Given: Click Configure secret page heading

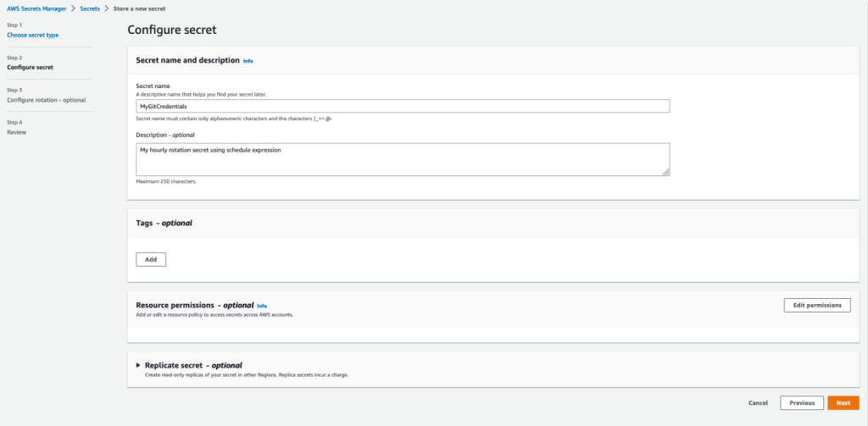Looking at the screenshot, I should coord(172,30).
